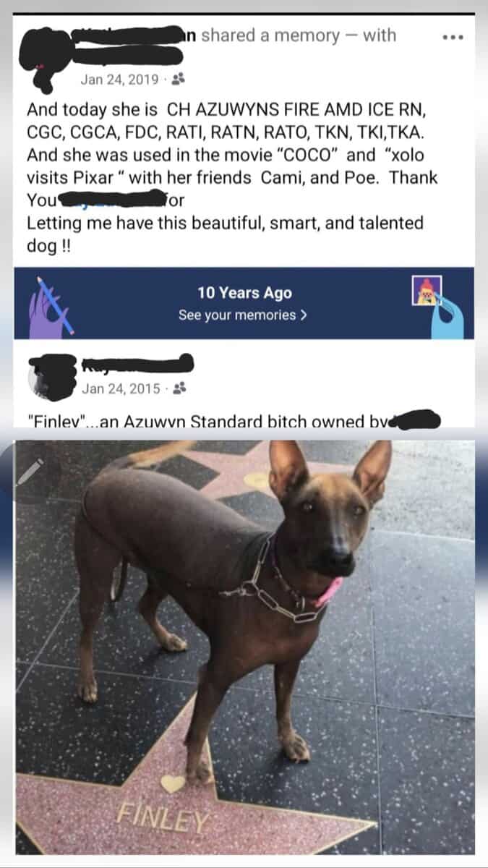Screen dimensions: 488x868
Task: Tap the hand-holding-photo illustration in memories banner
Action: [441, 304]
